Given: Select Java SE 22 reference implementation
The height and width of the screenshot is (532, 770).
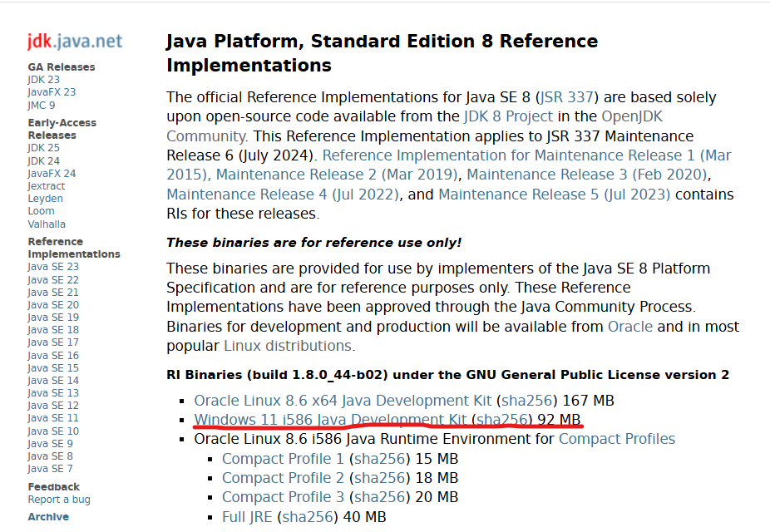Looking at the screenshot, I should pyautogui.click(x=53, y=280).
